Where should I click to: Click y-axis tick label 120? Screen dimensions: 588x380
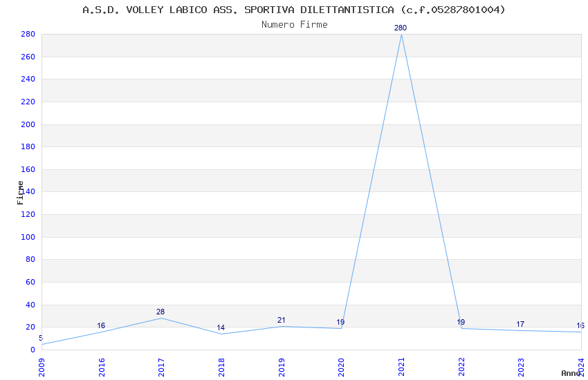(x=28, y=214)
